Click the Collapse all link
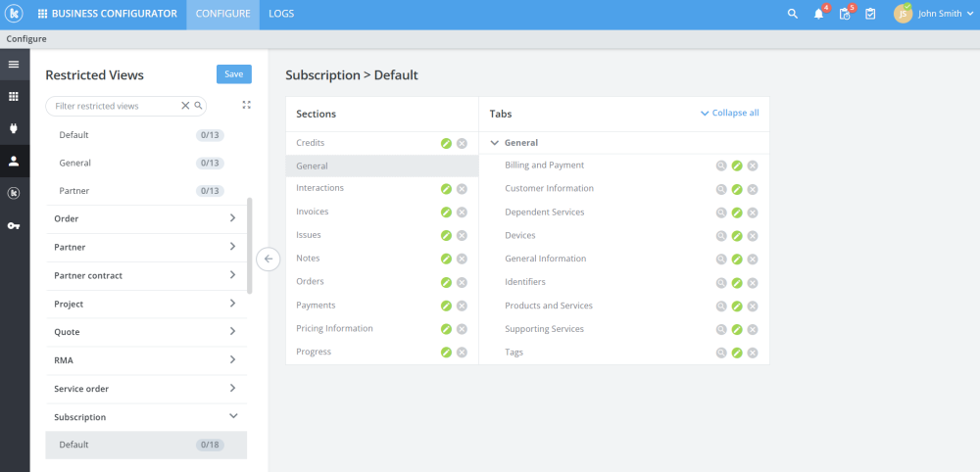This screenshot has width=980, height=472. click(730, 114)
